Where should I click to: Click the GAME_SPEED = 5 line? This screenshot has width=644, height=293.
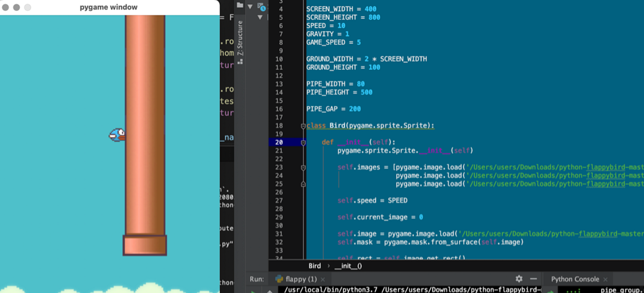click(x=333, y=42)
